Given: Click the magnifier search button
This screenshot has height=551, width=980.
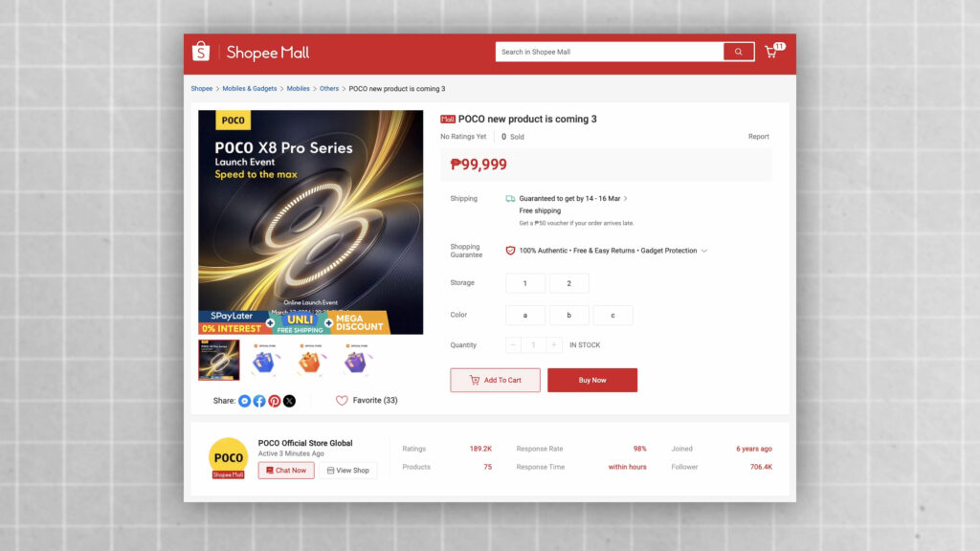Looking at the screenshot, I should 738,52.
